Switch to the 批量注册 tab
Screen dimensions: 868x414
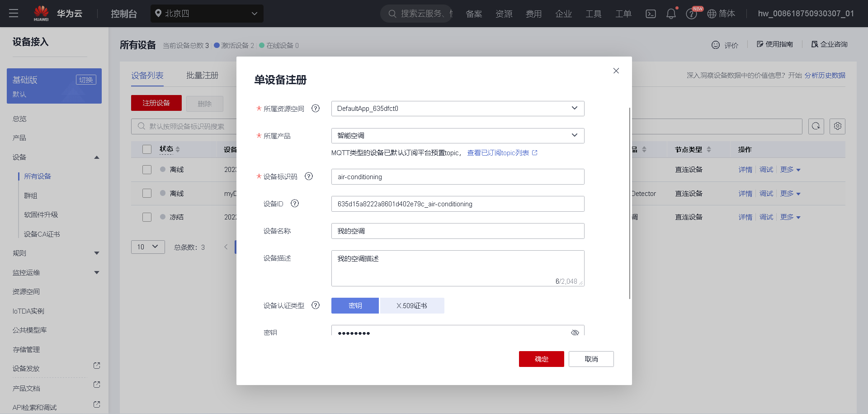click(x=203, y=75)
